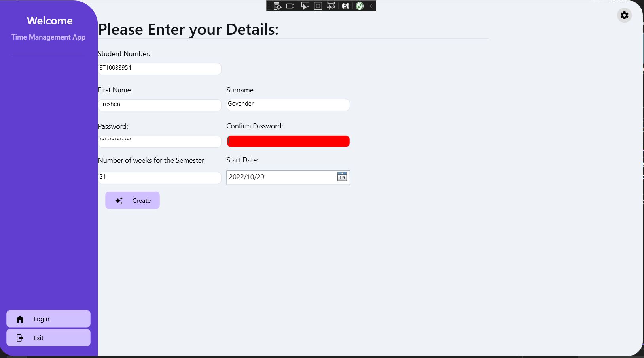
Task: Enable element selection in the running app
Action: tap(305, 6)
